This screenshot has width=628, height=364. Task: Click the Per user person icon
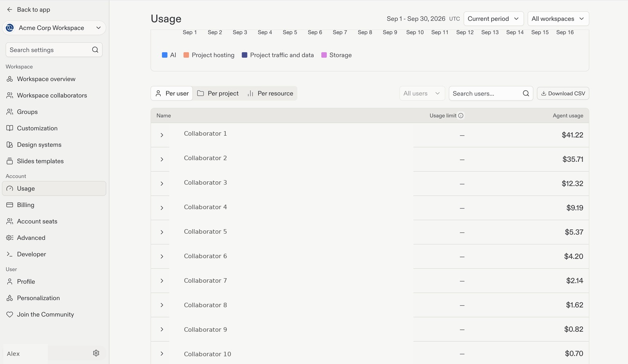pyautogui.click(x=158, y=93)
